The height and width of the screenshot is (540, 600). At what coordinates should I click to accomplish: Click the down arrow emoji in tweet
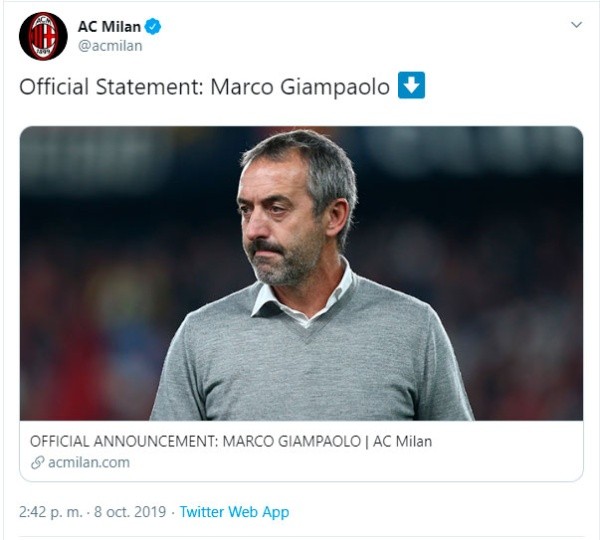tap(412, 86)
